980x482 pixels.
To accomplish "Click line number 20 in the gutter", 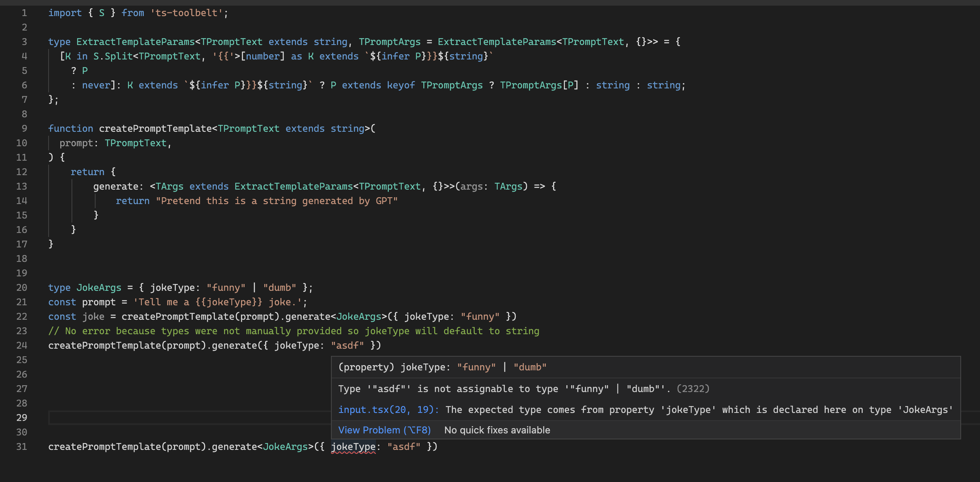I will (22, 288).
